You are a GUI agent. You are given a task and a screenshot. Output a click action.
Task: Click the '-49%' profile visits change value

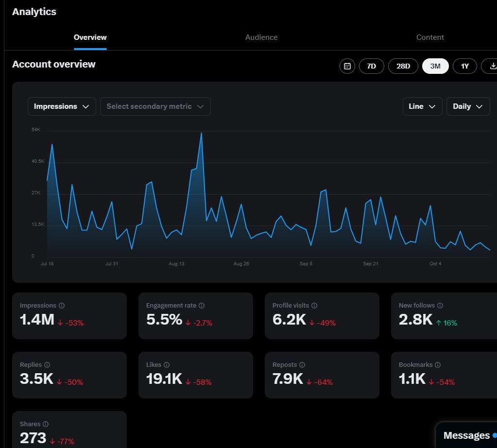[326, 323]
